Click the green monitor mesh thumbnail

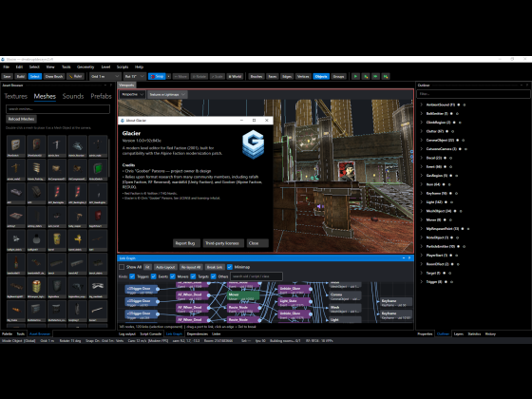98,169
